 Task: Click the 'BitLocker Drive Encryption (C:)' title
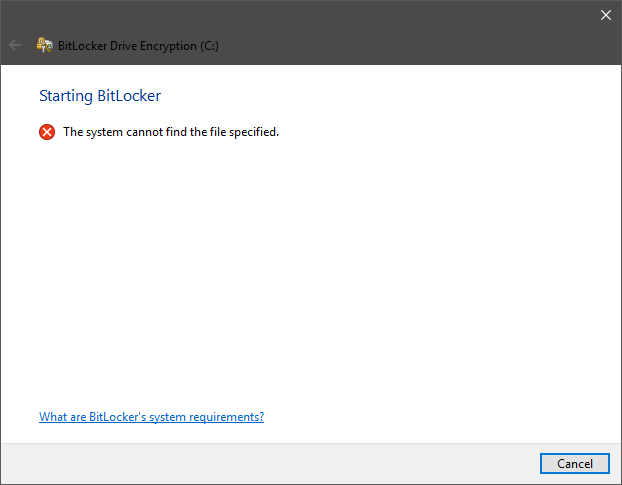click(138, 46)
